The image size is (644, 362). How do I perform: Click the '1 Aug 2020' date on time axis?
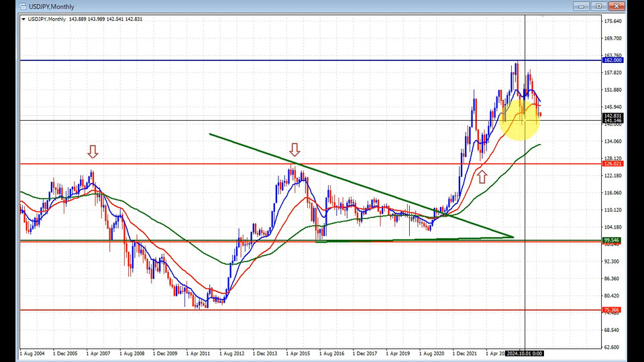point(431,353)
